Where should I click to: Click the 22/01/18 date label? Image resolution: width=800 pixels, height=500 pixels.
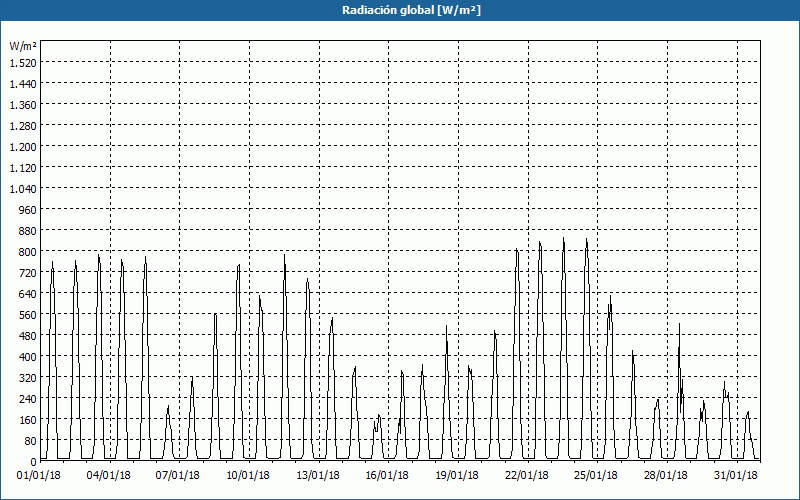tap(527, 476)
